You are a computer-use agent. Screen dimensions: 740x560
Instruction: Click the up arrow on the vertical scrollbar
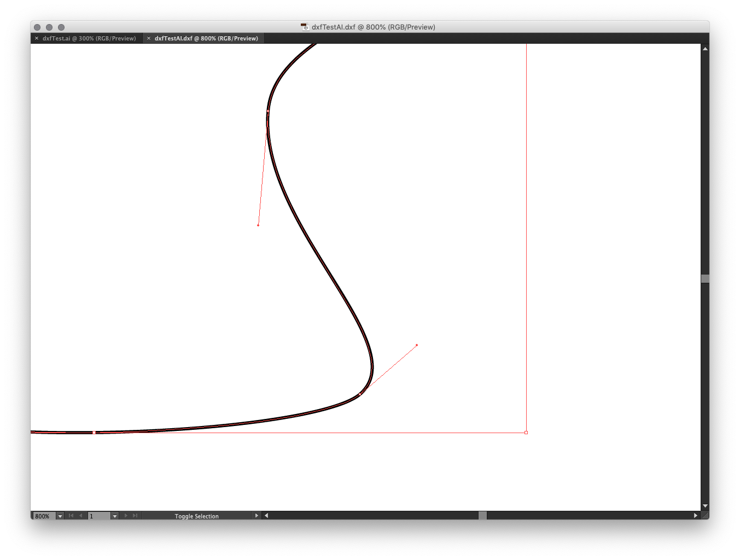click(705, 48)
